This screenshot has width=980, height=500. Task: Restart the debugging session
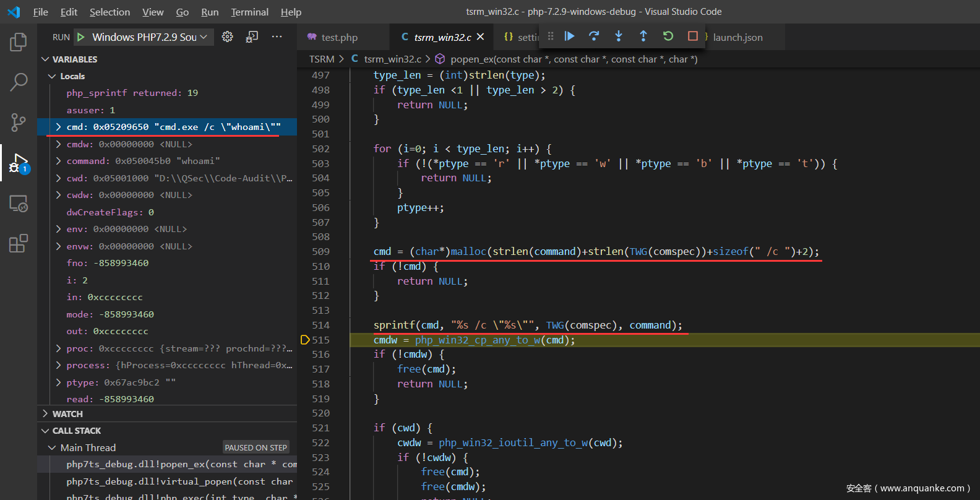[668, 37]
